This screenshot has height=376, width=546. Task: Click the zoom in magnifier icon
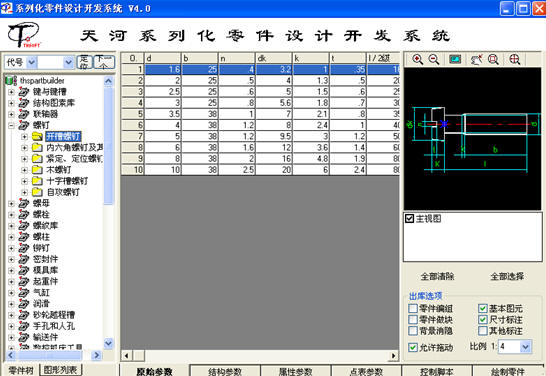pyautogui.click(x=418, y=60)
